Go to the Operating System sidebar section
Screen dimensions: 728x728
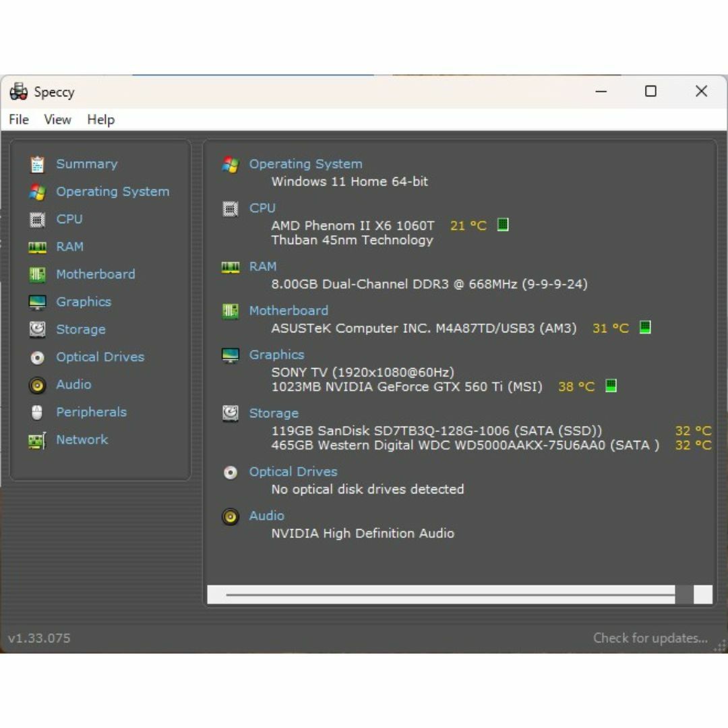click(x=113, y=191)
